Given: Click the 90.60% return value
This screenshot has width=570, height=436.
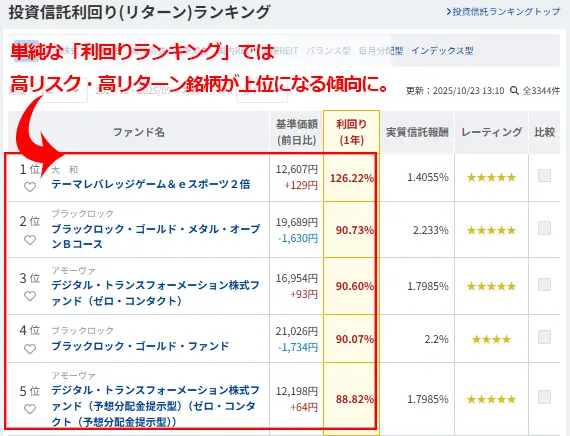Looking at the screenshot, I should coord(354,286).
